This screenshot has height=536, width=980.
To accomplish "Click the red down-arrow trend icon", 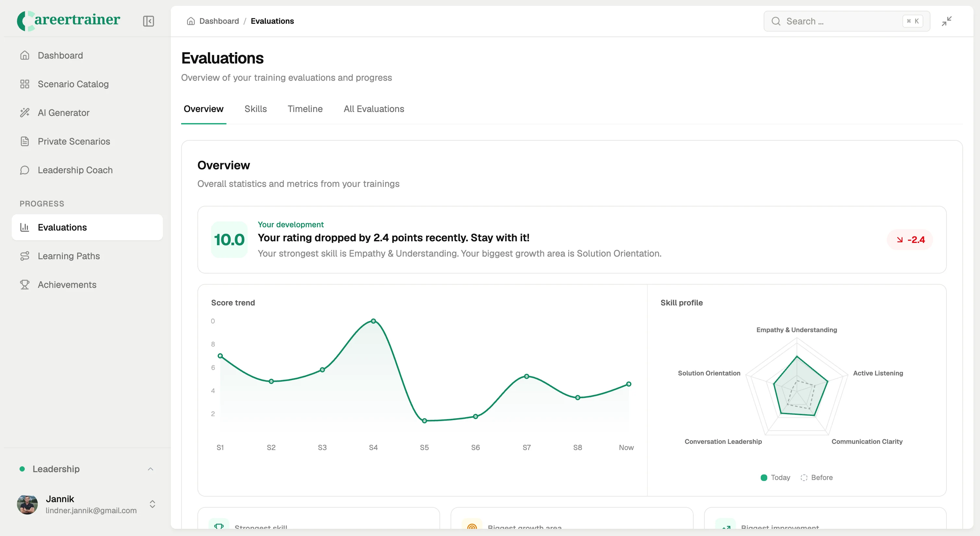I will tap(900, 240).
